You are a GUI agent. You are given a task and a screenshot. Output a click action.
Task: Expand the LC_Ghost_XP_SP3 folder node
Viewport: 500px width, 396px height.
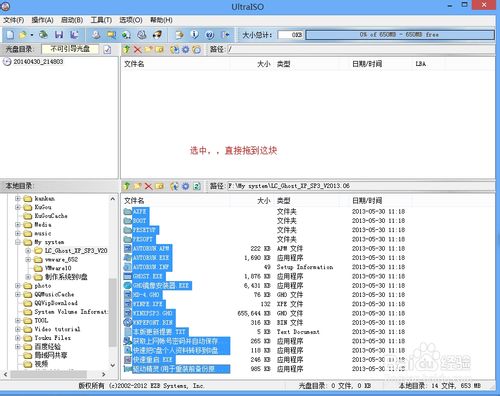[x=28, y=251]
